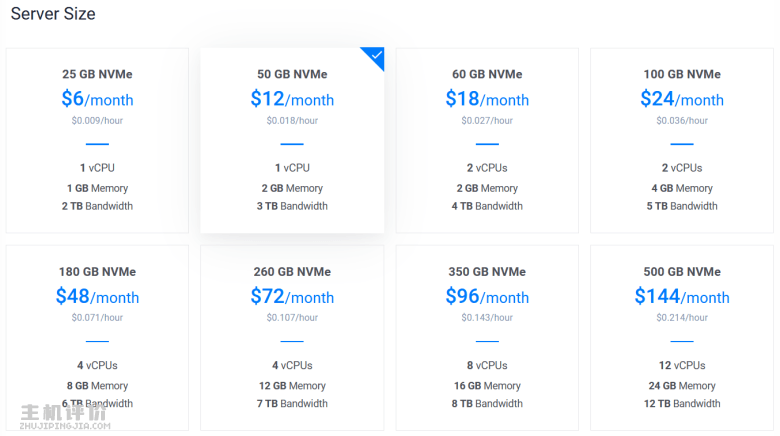Click 16 GB Memory in $96 plan
Viewport: 780px width, 436px height.
click(x=487, y=386)
